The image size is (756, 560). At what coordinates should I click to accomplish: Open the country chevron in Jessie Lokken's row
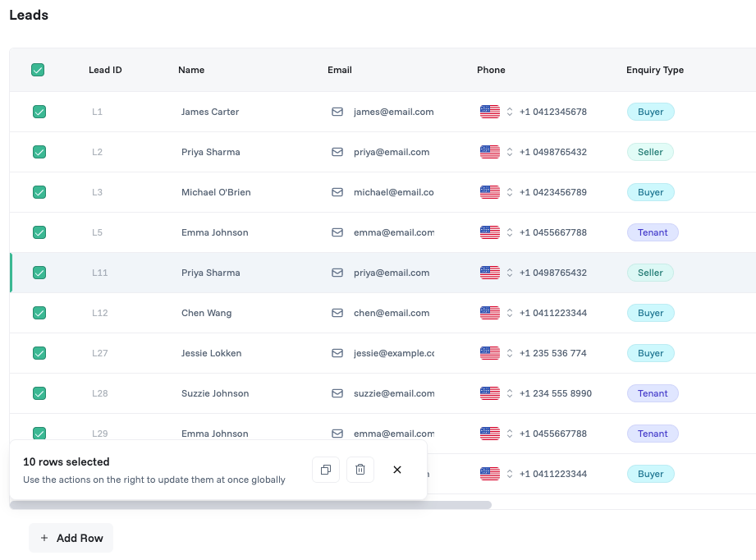point(509,353)
